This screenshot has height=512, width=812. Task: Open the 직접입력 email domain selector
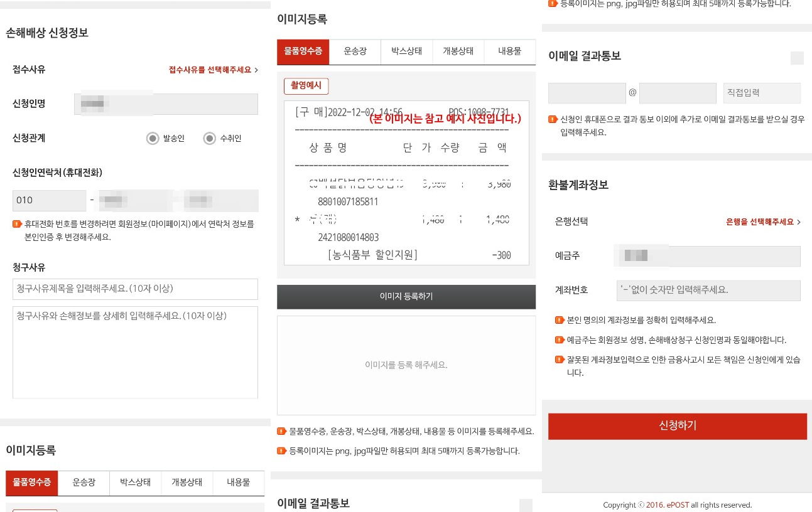762,93
